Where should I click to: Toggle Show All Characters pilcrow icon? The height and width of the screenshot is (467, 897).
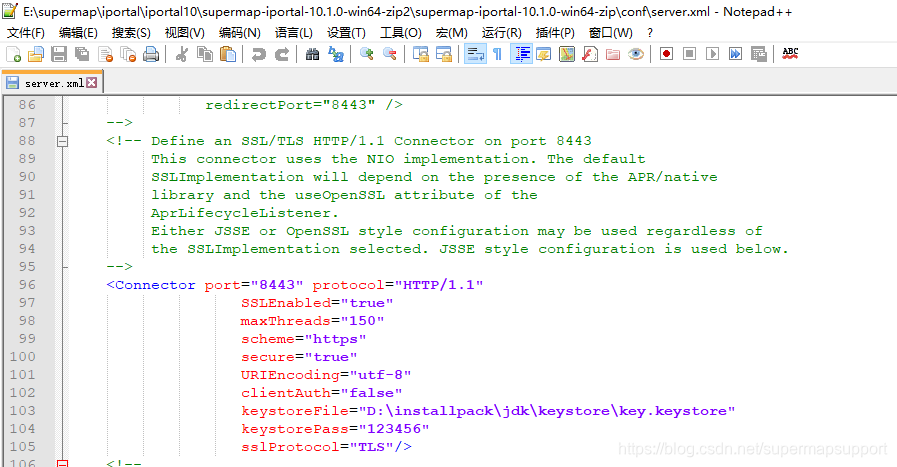tap(498, 54)
